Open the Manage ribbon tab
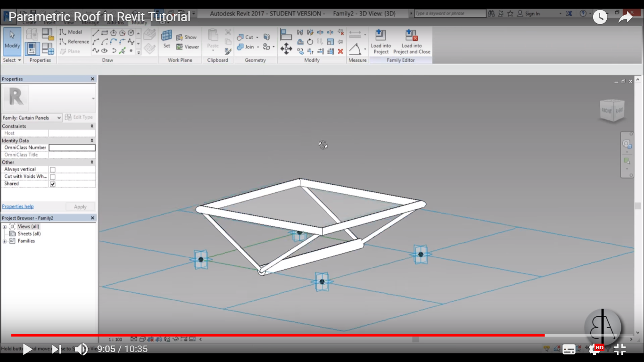Viewport: 644px width, 362px height. pos(91,22)
